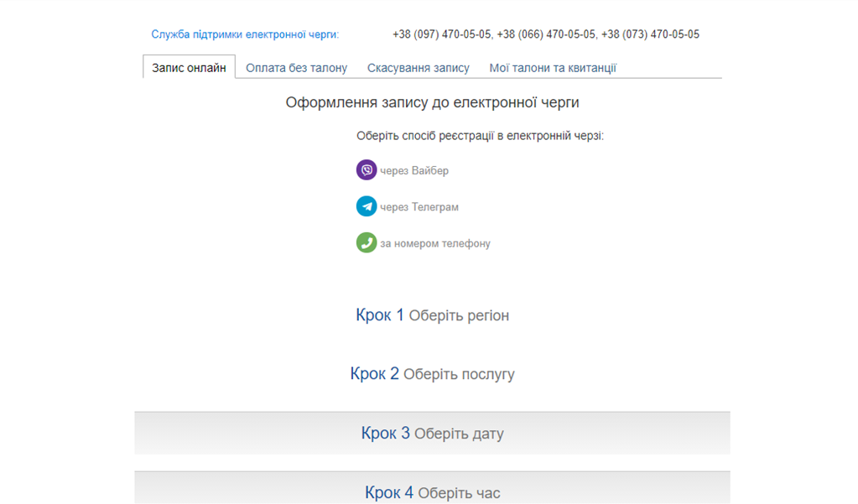This screenshot has width=858, height=504.
Task: Expand "Крок 1 Оберіть регіон" section
Action: pos(432,315)
